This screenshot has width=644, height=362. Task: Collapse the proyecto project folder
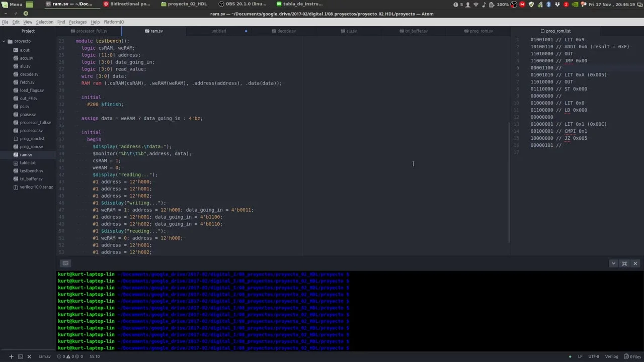point(22,41)
